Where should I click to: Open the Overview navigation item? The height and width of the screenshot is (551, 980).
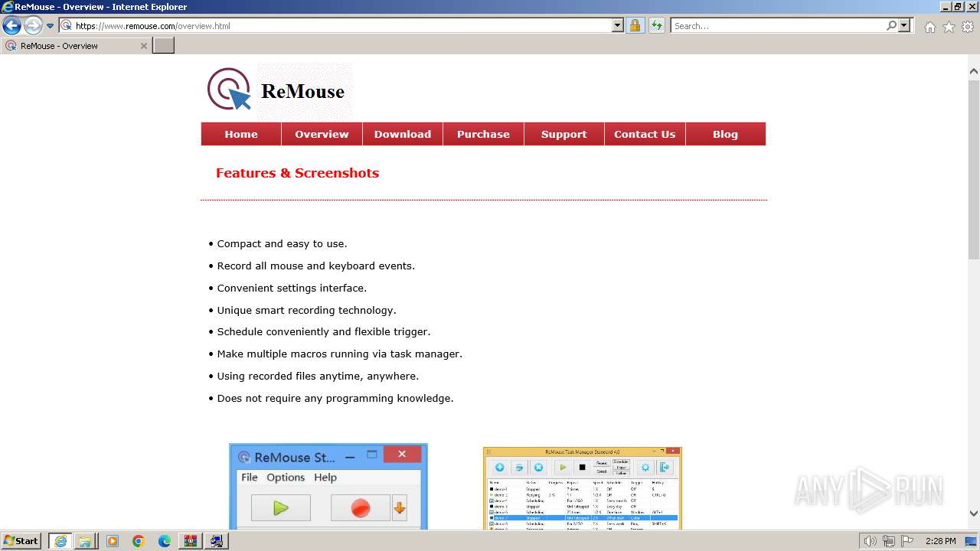pos(322,134)
